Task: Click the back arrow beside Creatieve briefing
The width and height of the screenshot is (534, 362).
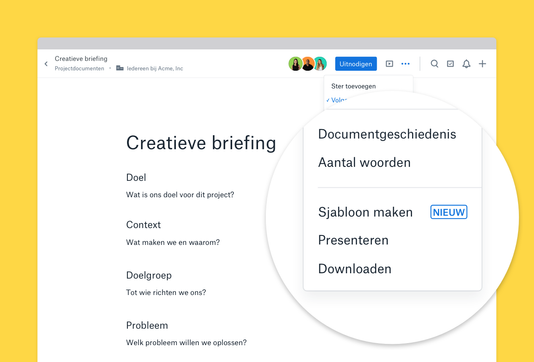Action: (46, 64)
